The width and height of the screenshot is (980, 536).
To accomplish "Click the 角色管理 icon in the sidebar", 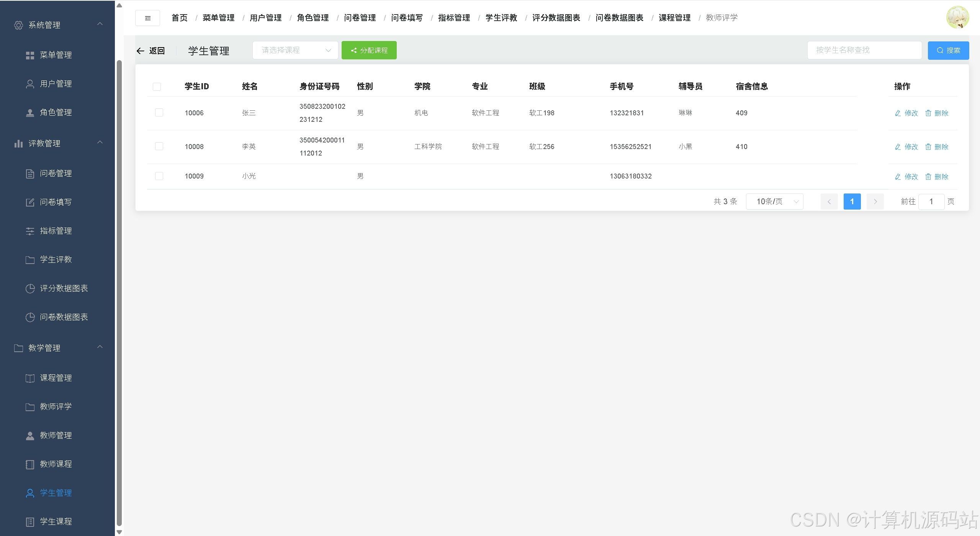I will click(30, 113).
